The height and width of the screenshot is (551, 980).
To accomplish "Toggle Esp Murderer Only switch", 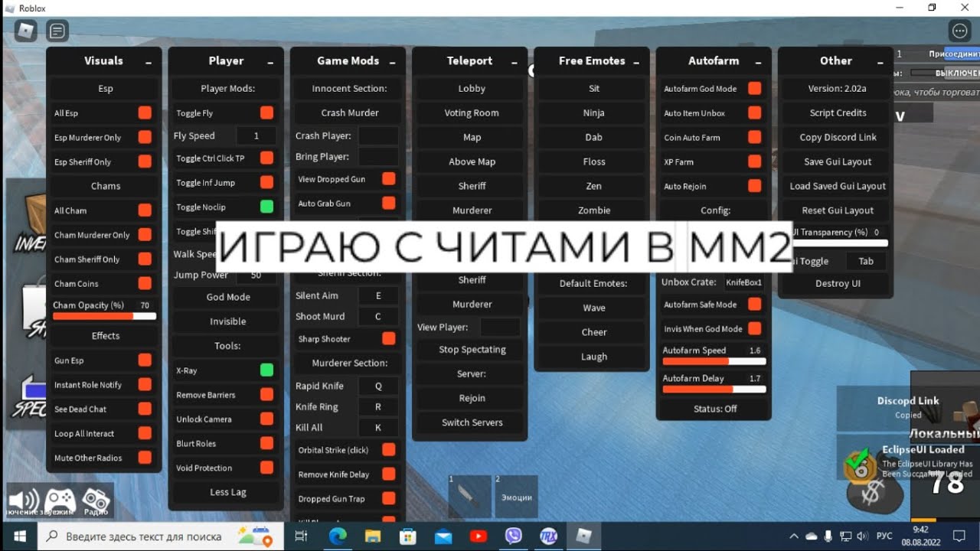I will click(145, 138).
